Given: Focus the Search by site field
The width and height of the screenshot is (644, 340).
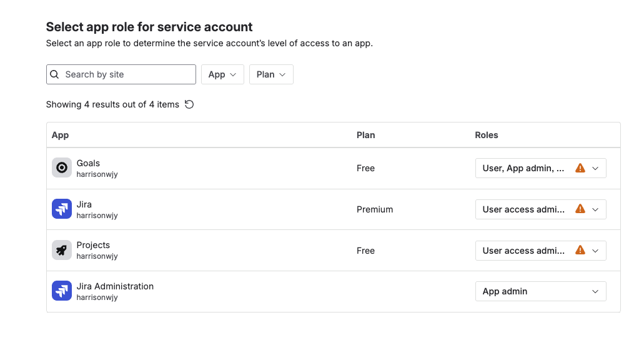Looking at the screenshot, I should tap(121, 74).
